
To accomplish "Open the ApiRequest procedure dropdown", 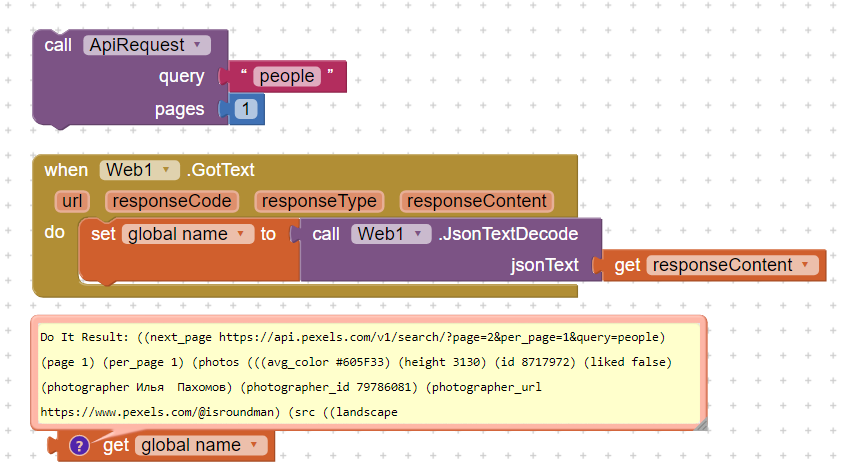I will point(197,45).
